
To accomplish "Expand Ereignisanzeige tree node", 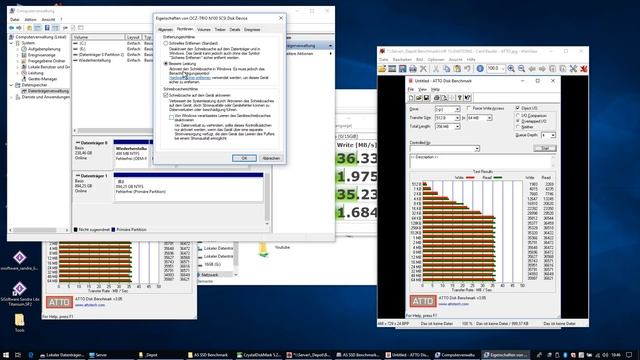I will [x=18, y=55].
